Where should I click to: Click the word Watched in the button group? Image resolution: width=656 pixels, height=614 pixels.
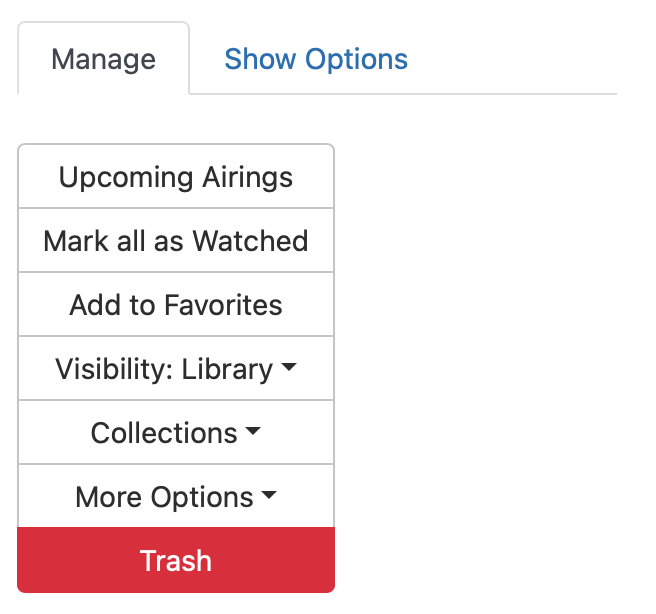click(x=250, y=241)
